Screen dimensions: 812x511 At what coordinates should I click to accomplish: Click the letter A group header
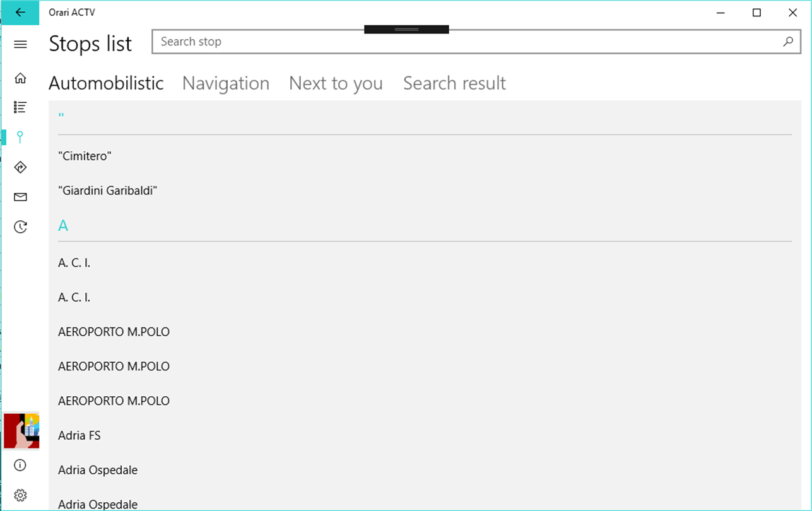coord(63,226)
